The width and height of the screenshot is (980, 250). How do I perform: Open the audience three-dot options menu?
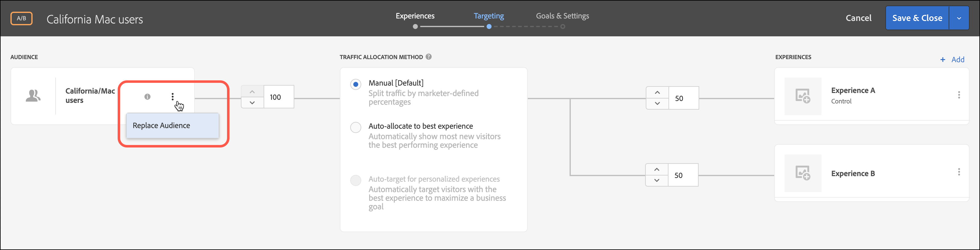pos(172,97)
